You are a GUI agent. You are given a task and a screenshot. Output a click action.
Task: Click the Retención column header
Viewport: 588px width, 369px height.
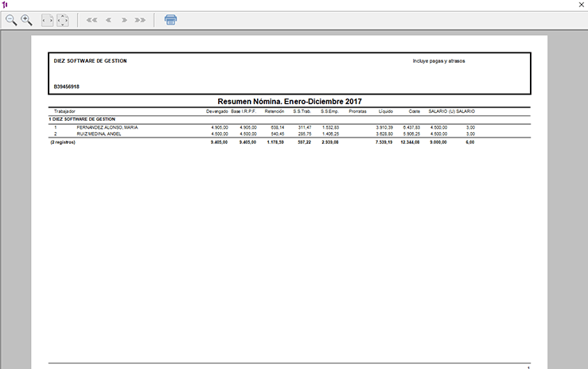(273, 111)
